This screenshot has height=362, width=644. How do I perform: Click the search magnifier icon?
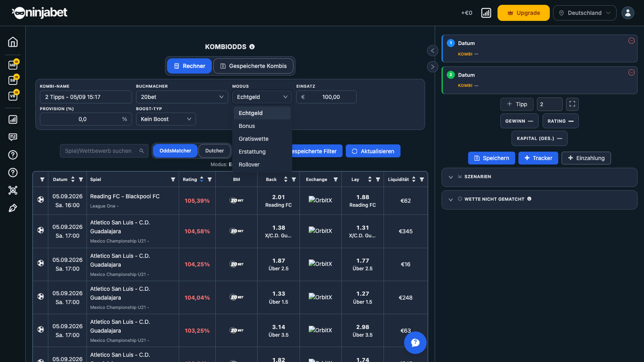(142, 151)
